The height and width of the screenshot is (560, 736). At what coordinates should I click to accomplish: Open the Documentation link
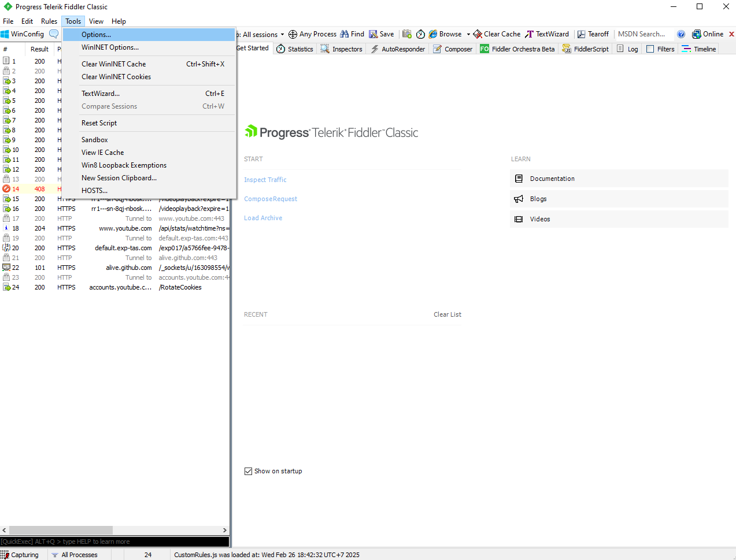coord(619,179)
